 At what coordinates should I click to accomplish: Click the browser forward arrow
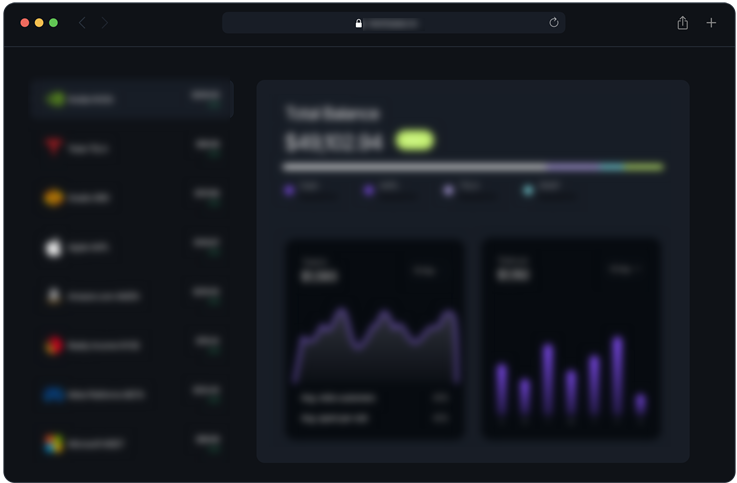click(x=104, y=23)
